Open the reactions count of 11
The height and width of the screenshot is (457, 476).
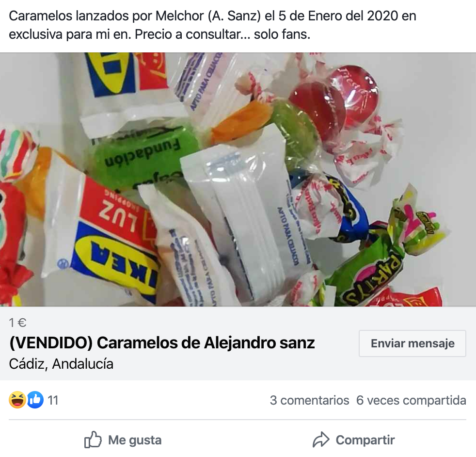53,400
